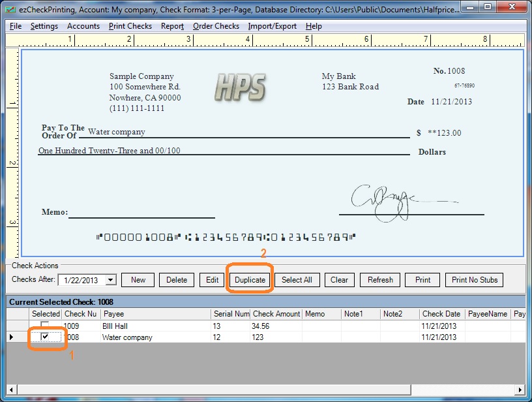Duplicate check 1008
This screenshot has height=402, width=532.
[x=249, y=279]
